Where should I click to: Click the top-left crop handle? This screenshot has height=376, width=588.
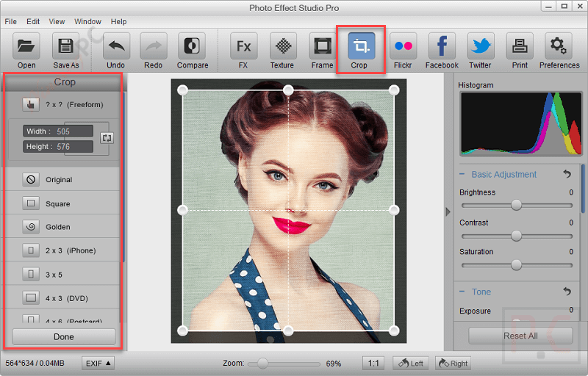182,90
